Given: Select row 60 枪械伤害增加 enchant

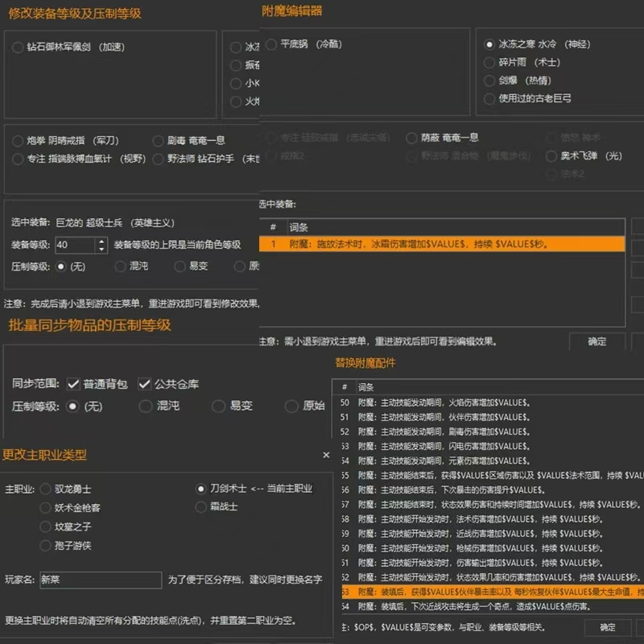Looking at the screenshot, I should 492,548.
